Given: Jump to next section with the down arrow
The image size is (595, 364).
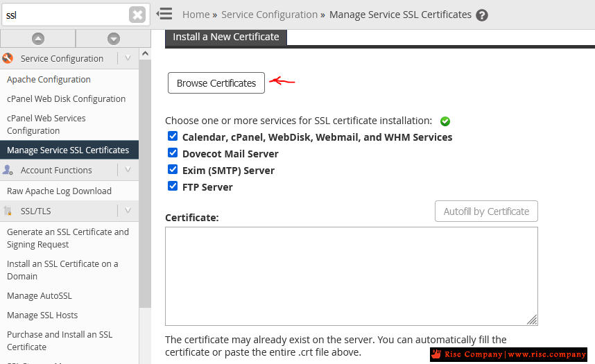Looking at the screenshot, I should (x=114, y=39).
